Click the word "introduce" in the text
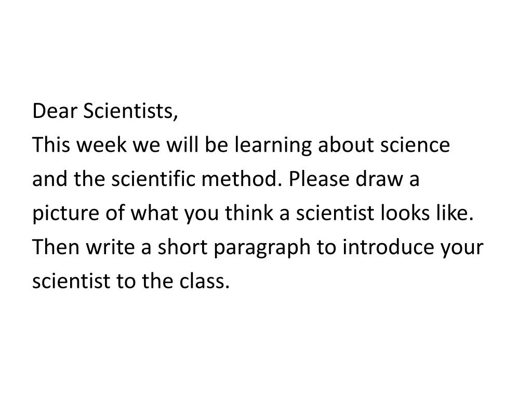Viewport: 532px width, 399px height. 388,247
